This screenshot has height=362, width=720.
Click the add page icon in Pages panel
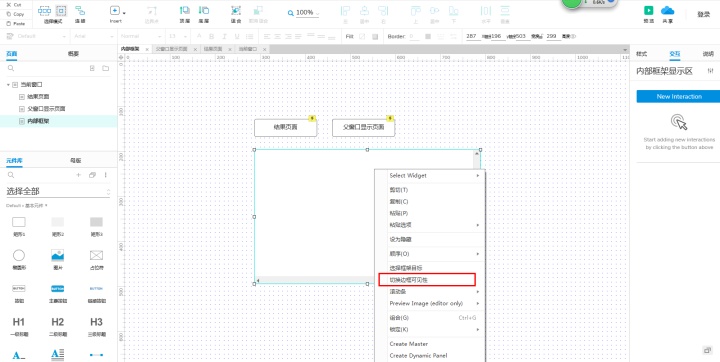pyautogui.click(x=92, y=68)
